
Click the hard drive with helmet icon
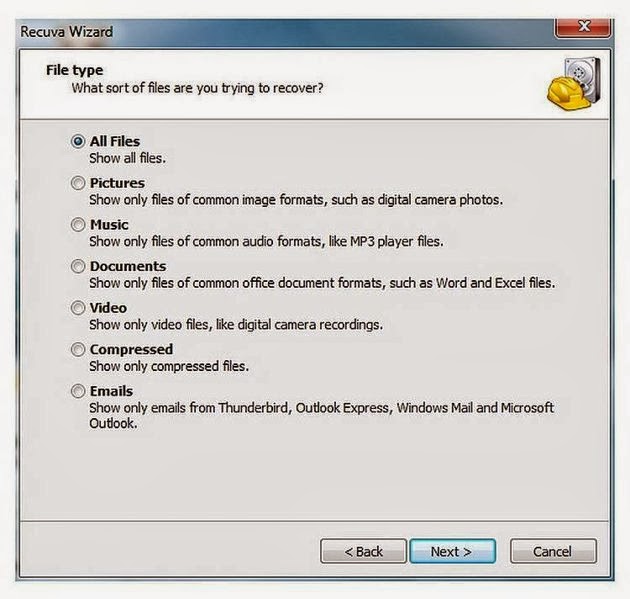[x=574, y=84]
